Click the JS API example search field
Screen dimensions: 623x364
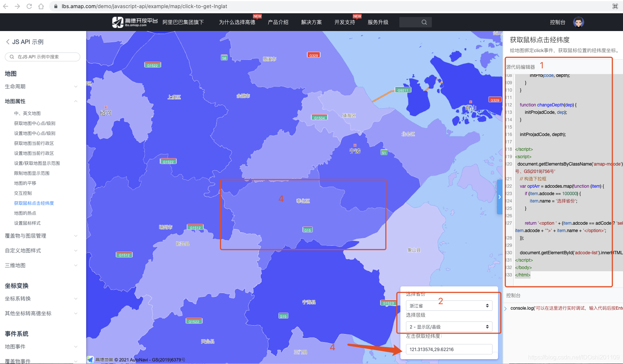click(43, 57)
